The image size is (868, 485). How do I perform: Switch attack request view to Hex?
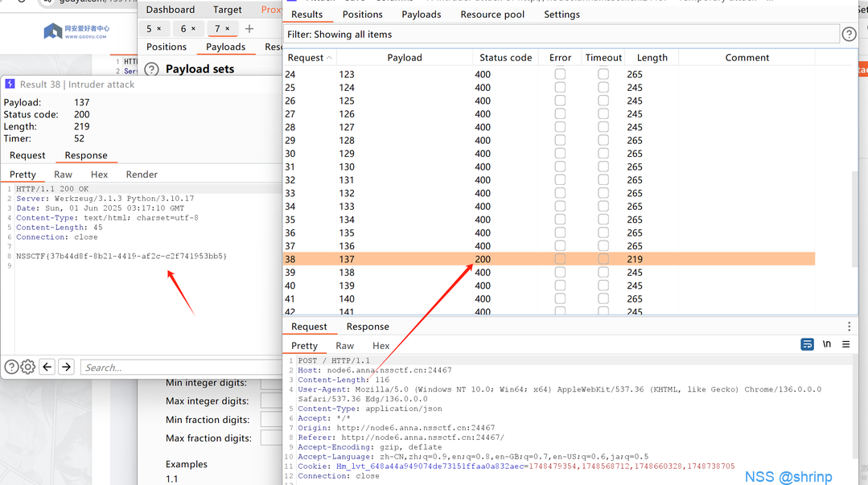[x=381, y=346]
